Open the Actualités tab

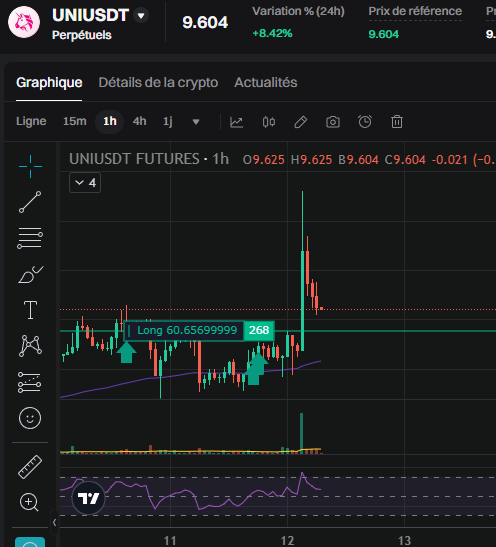(266, 83)
